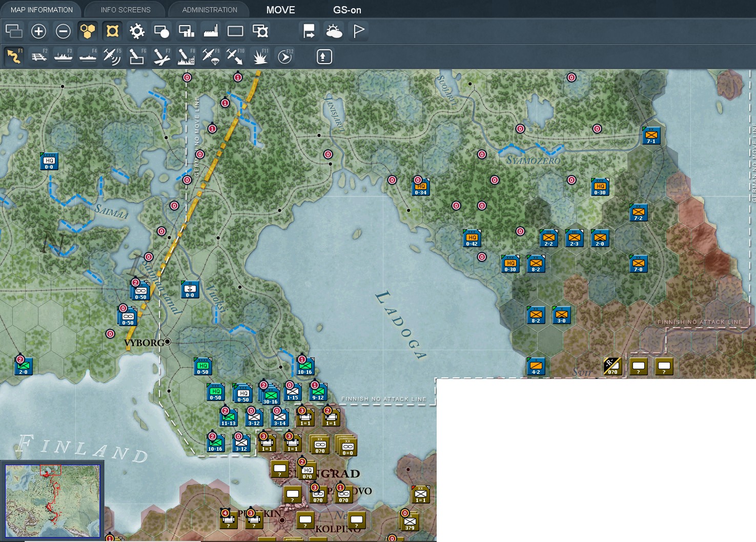Toggle the rectangle-with-ring map overlay
Image resolution: width=756 pixels, height=542 pixels.
260,31
